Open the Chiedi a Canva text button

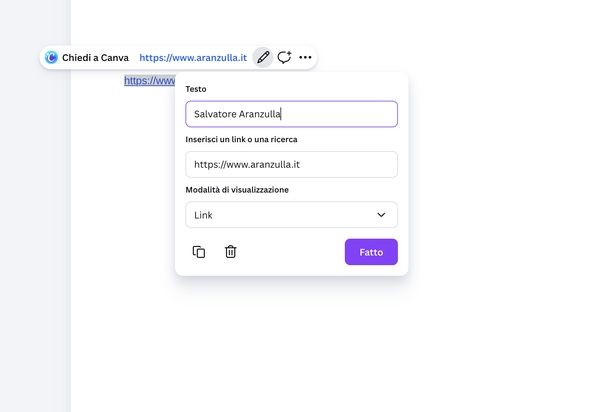[95, 58]
